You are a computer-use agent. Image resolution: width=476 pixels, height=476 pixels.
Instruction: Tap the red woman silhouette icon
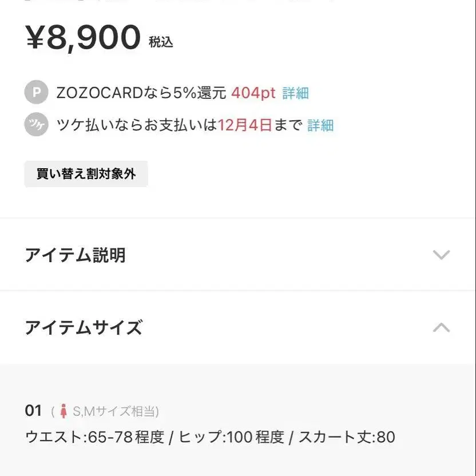64,411
